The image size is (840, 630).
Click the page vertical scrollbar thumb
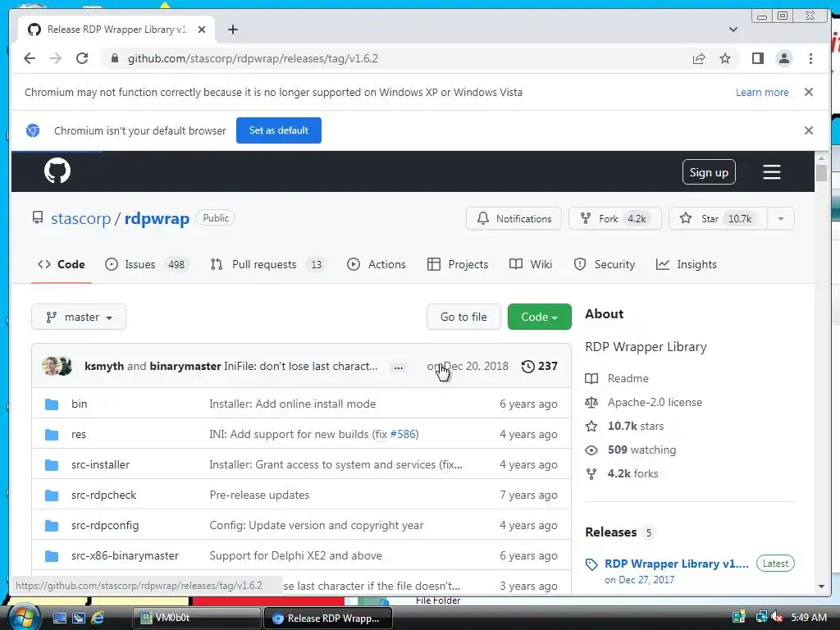[x=821, y=173]
